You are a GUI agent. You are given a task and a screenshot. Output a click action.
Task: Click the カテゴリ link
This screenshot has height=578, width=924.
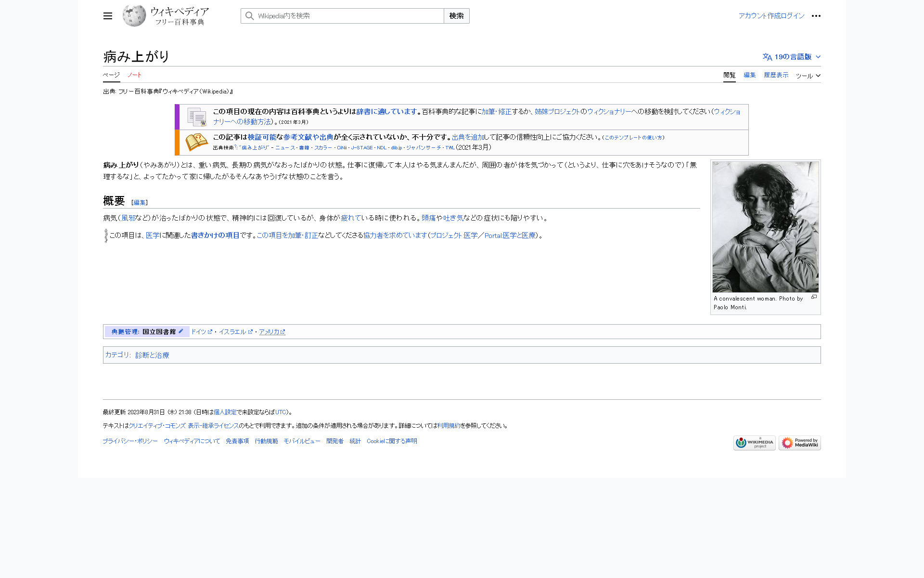(117, 355)
